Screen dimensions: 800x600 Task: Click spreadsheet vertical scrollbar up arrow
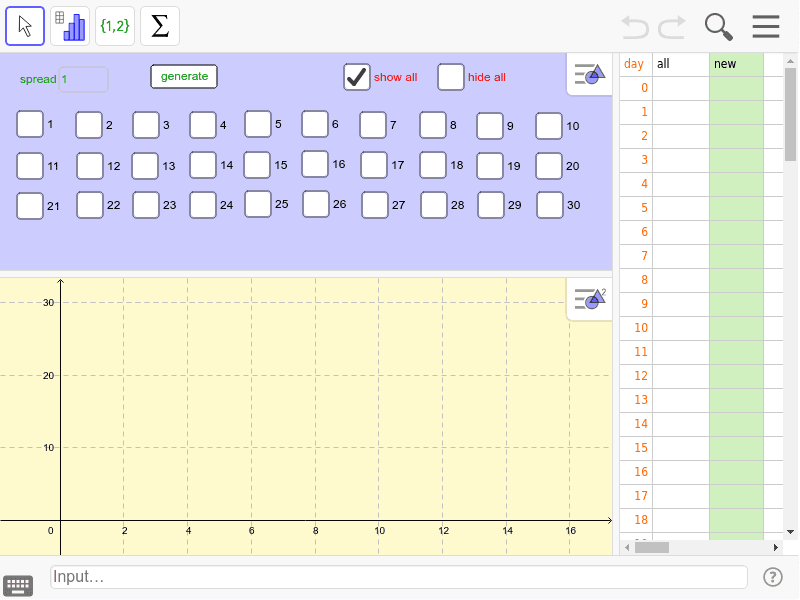coord(790,61)
